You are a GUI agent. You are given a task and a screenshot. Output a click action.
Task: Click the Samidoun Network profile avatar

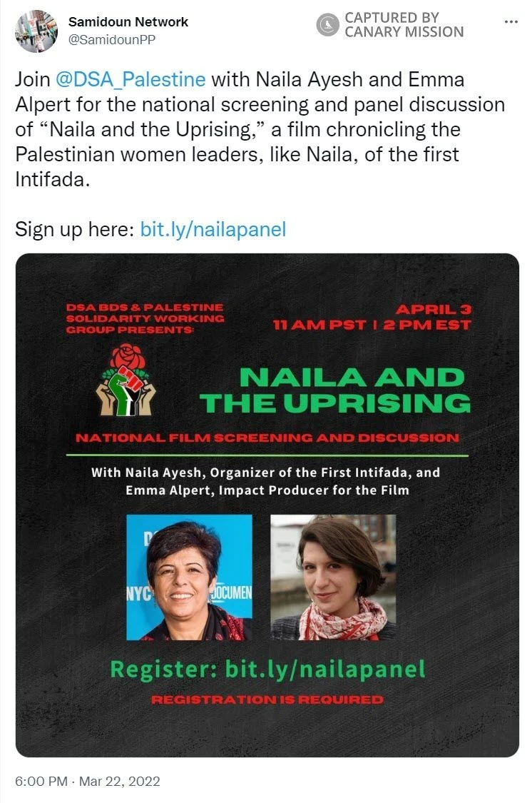pos(36,31)
